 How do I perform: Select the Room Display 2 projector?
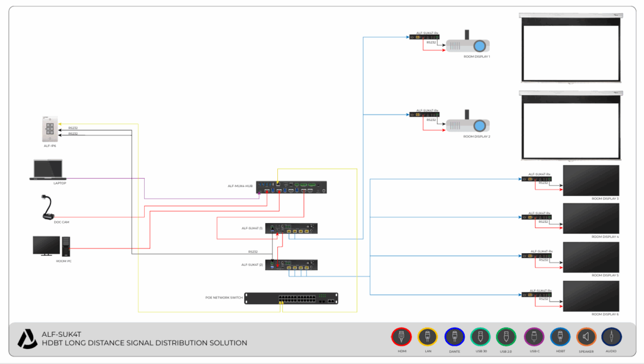[x=468, y=122]
